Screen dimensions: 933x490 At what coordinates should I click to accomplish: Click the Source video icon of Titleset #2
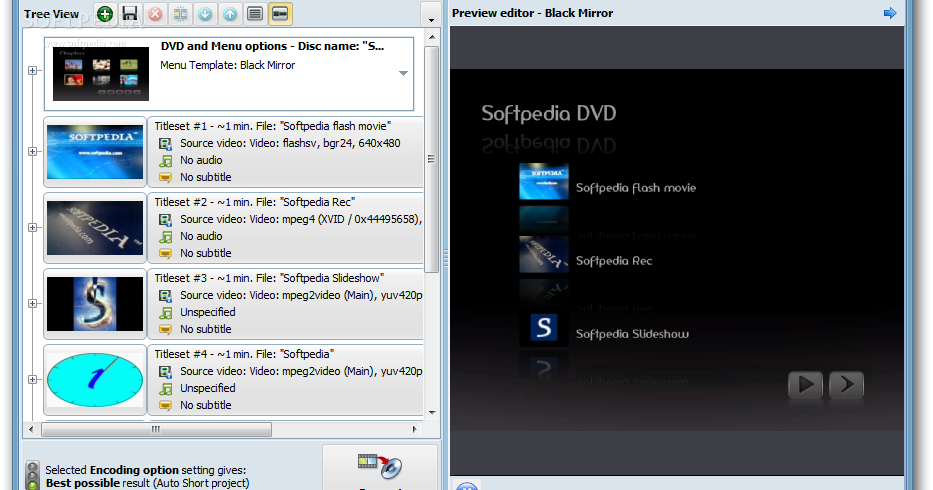coord(165,220)
